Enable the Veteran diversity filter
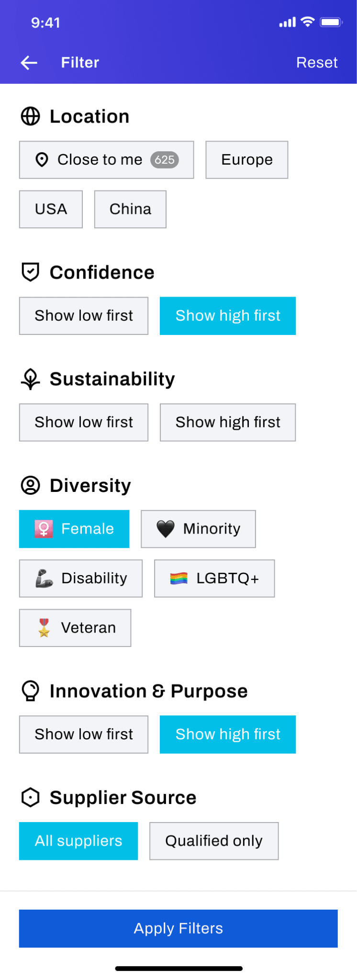 pos(75,628)
